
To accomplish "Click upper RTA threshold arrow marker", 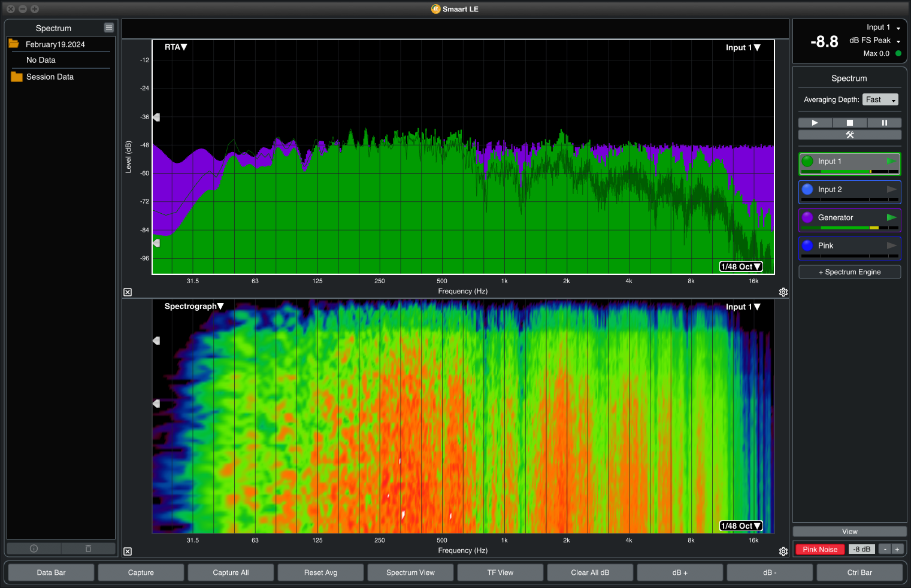I will click(x=156, y=117).
